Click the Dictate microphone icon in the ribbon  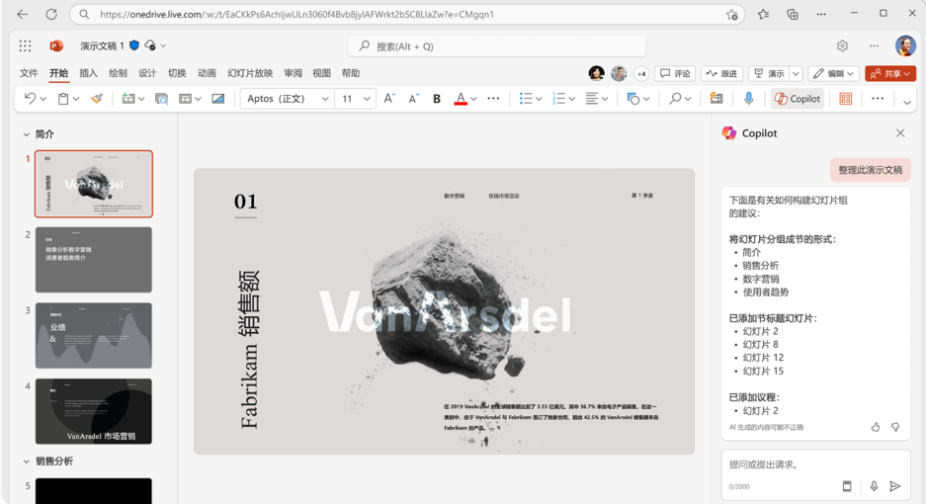(748, 99)
